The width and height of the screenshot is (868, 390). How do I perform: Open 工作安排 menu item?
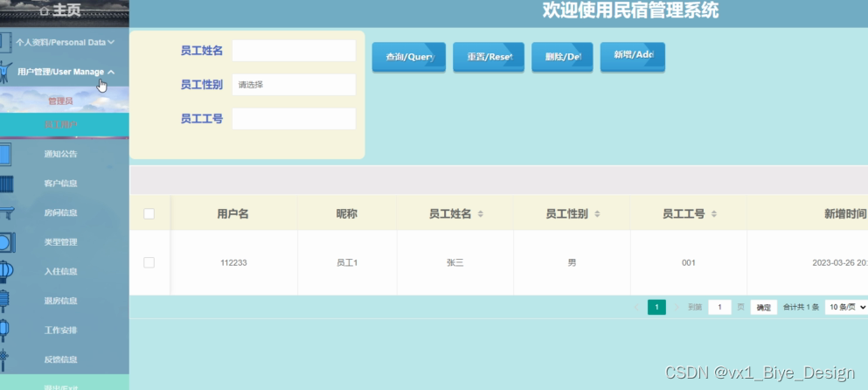click(60, 331)
